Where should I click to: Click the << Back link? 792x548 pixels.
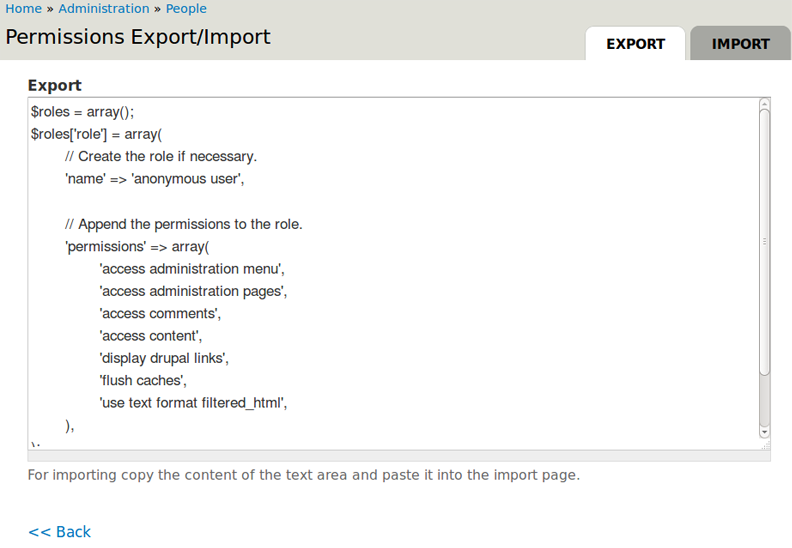point(59,532)
